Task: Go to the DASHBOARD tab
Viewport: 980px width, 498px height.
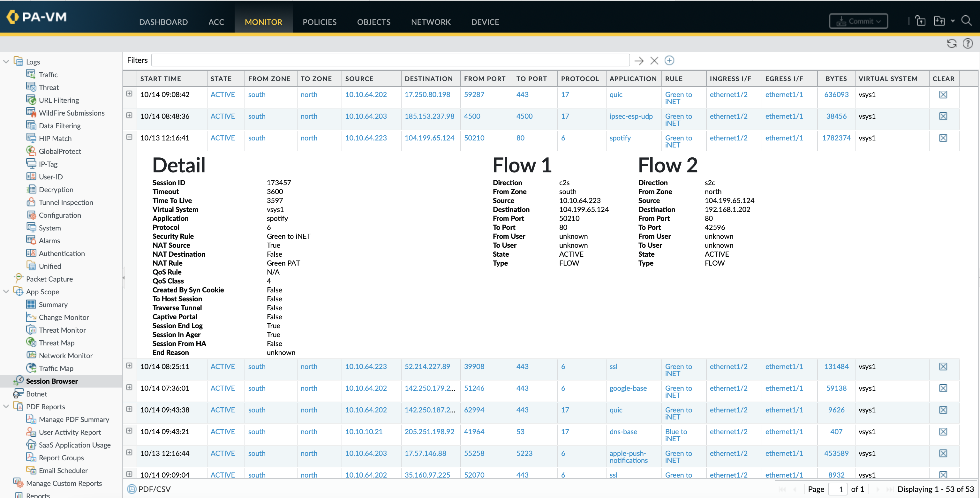Action: (163, 22)
